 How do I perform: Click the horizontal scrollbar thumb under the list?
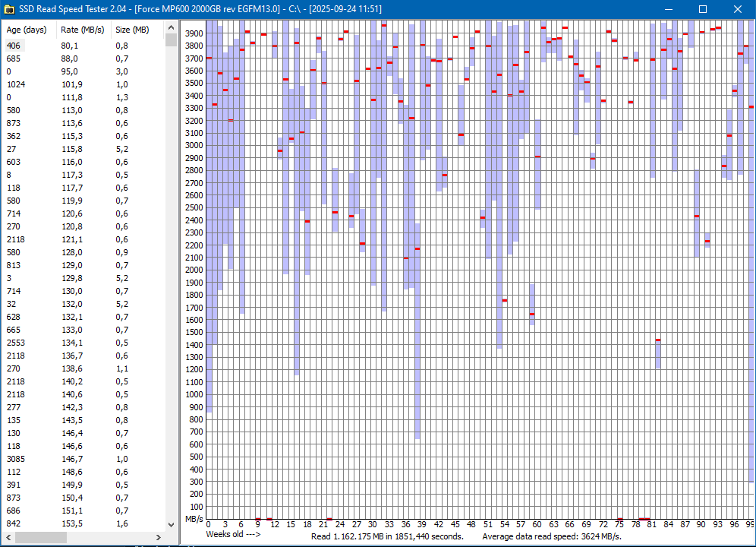[x=40, y=537]
